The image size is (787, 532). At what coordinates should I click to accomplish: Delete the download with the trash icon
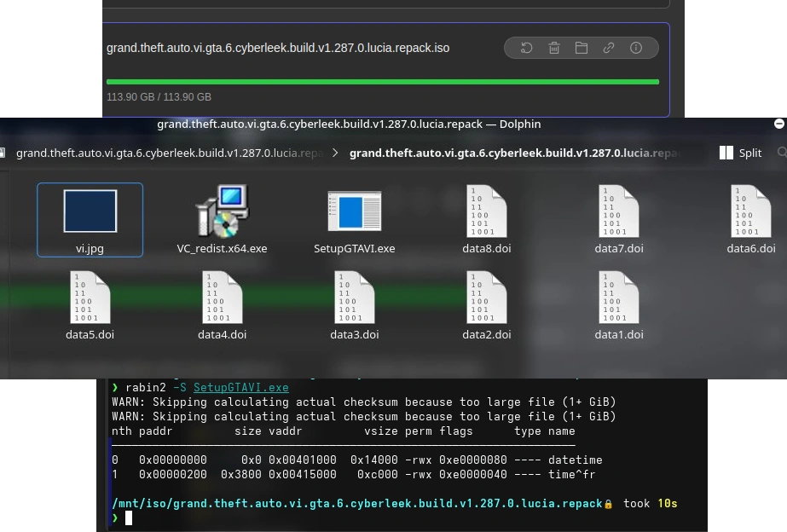click(554, 49)
